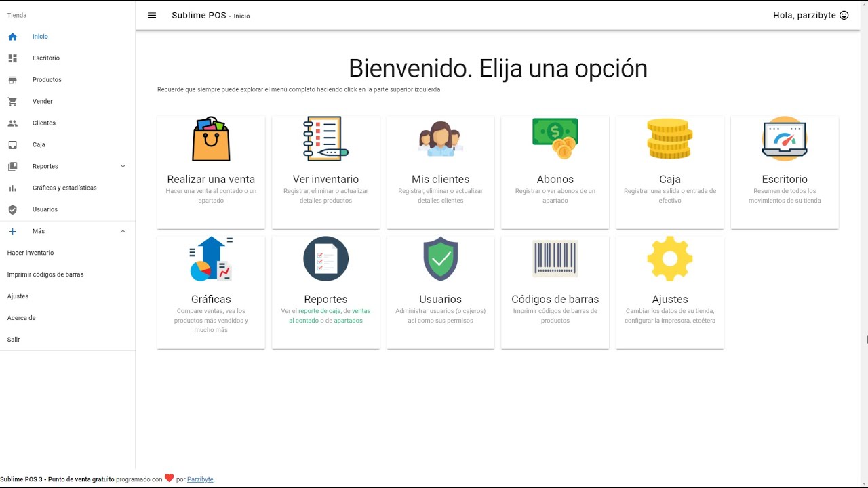
Task: Expand the Reportes sidebar section
Action: click(x=68, y=166)
